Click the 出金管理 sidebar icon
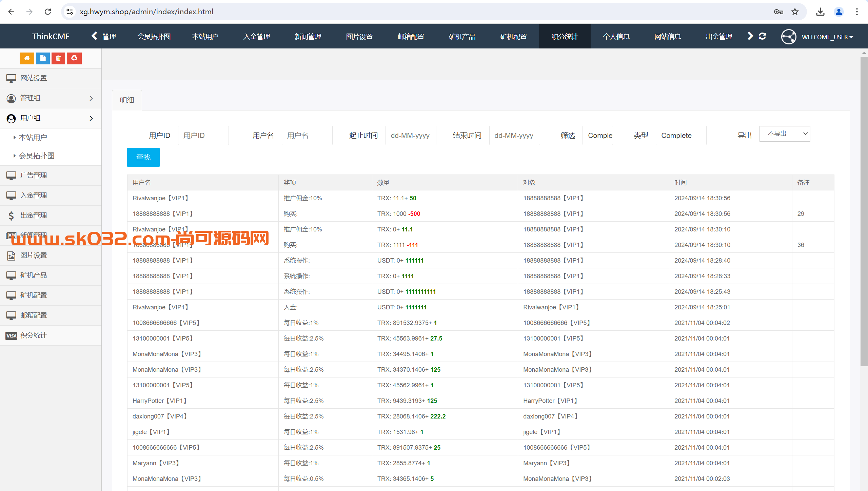 12,214
